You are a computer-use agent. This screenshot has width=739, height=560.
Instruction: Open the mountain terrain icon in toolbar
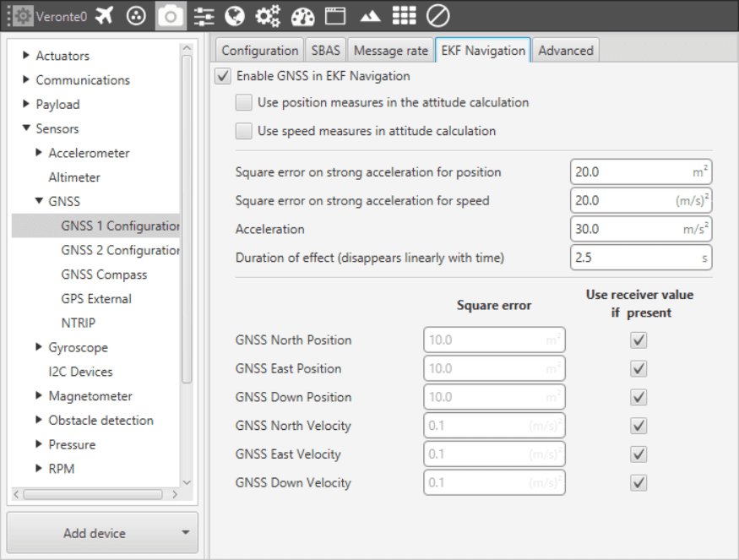370,17
